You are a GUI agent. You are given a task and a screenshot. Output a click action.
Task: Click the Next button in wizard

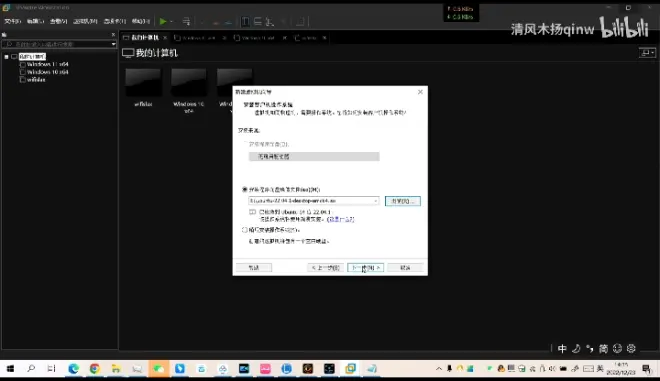365,268
